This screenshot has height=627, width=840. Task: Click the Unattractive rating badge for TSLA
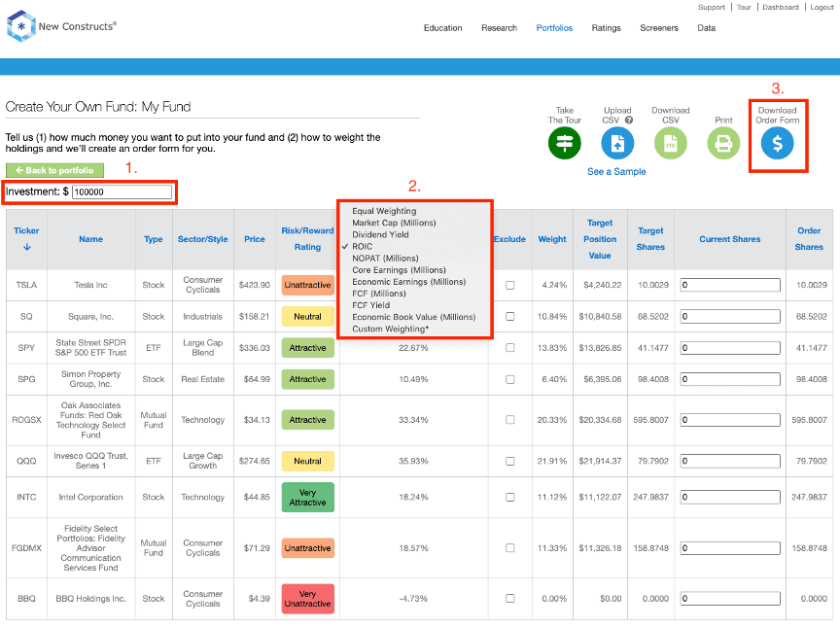pyautogui.click(x=307, y=285)
